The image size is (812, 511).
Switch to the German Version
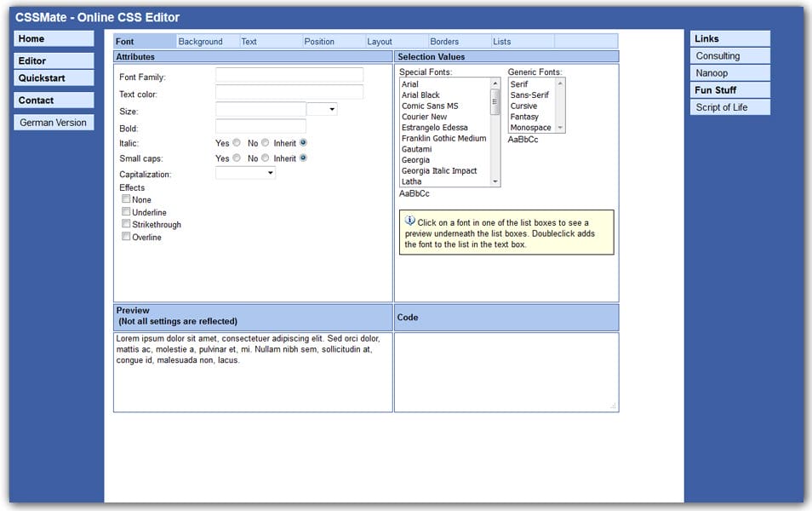coord(53,123)
